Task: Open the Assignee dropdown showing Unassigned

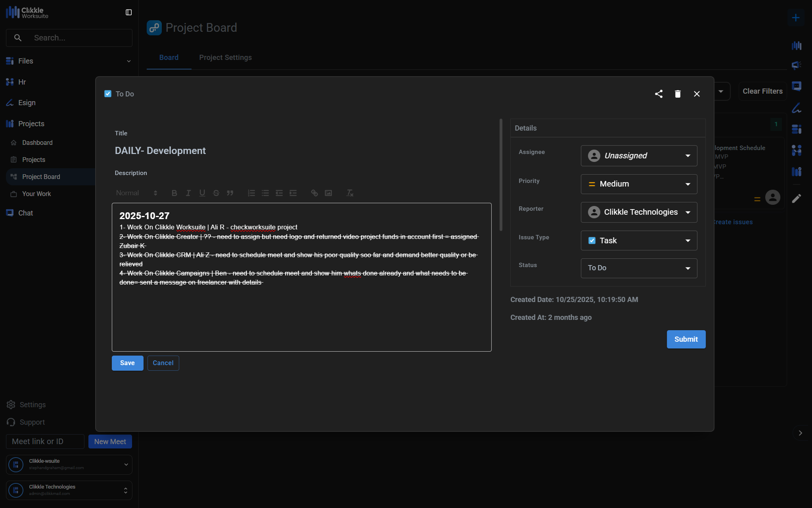Action: [x=639, y=156]
